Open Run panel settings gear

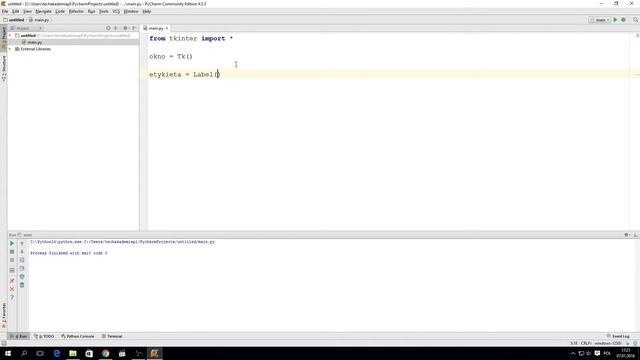pyautogui.click(x=627, y=235)
